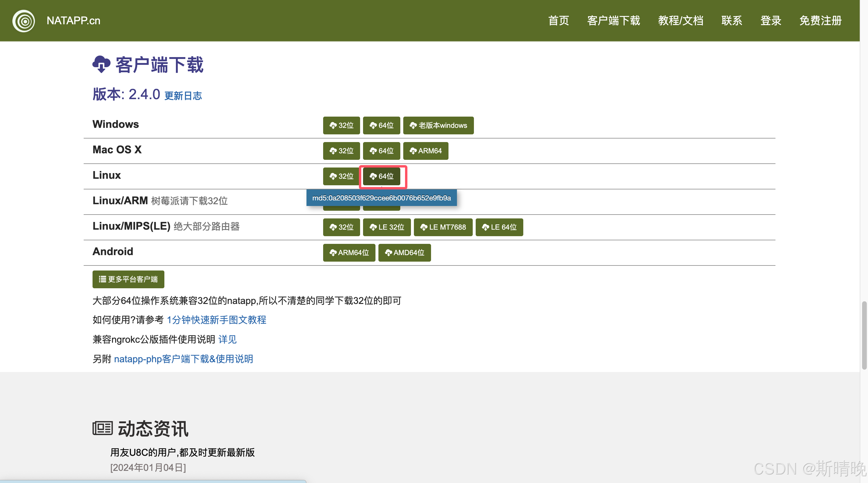Download Windows 64位 client

381,125
